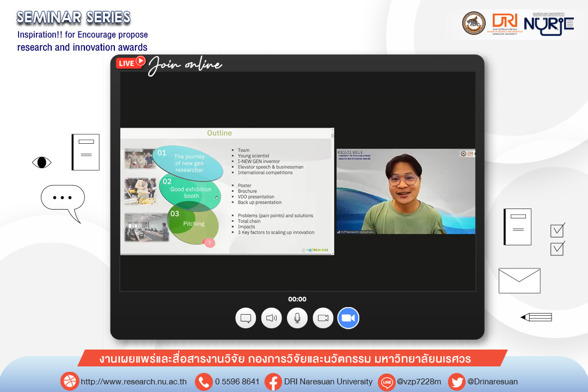Open the @vzp7228m LINE handle
The height and width of the screenshot is (392, 588).
tap(419, 382)
